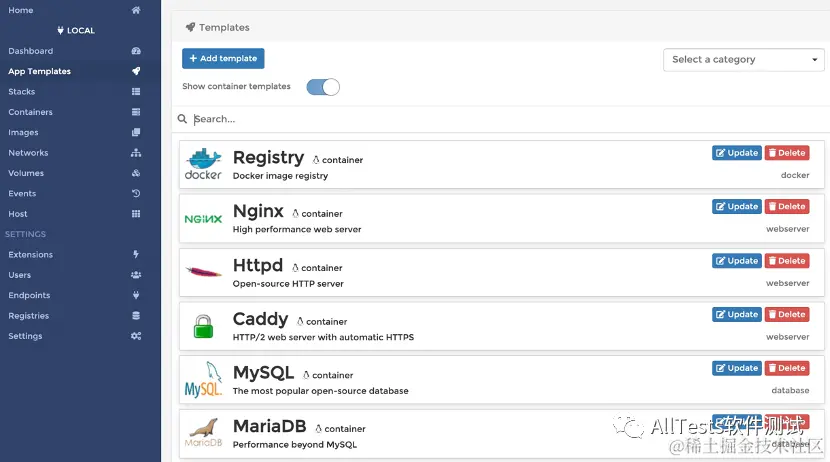
Task: Open the Select a category dropdown
Action: coord(744,60)
